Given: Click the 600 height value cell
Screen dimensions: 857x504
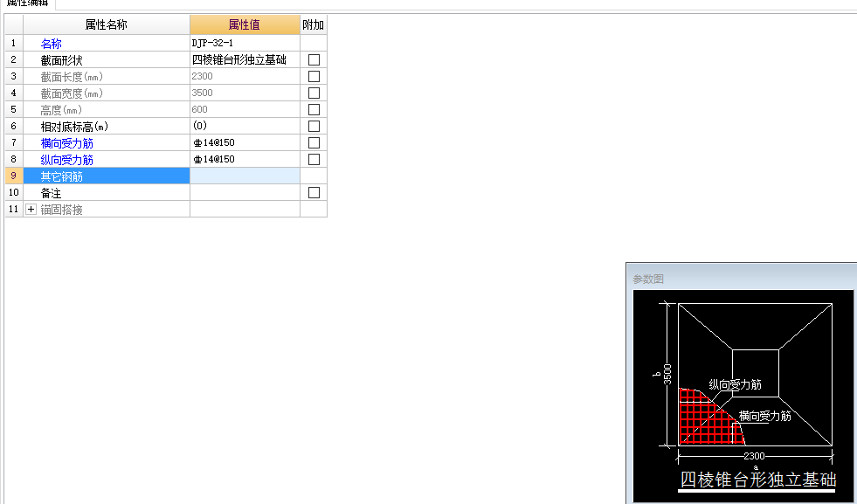Looking at the screenshot, I should point(245,109).
